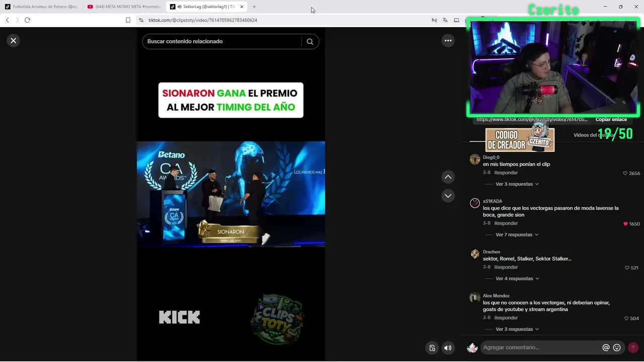Click the search magnifier icon
The height and width of the screenshot is (362, 644).
[310, 42]
